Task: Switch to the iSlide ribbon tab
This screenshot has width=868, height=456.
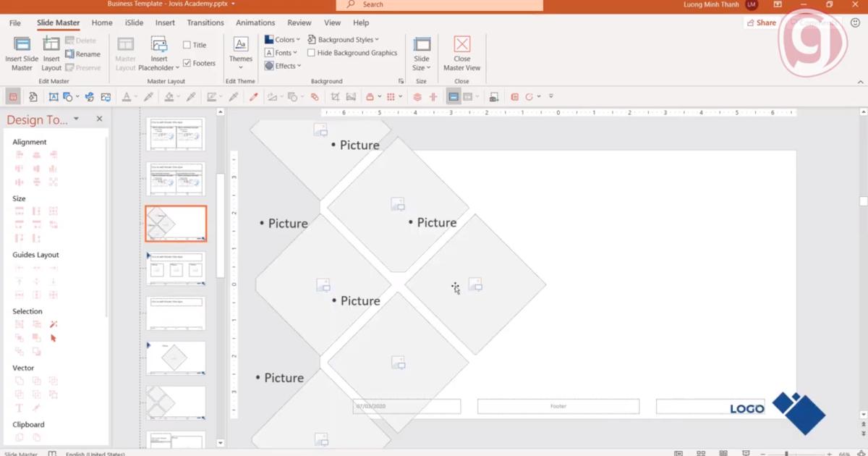Action: [134, 22]
